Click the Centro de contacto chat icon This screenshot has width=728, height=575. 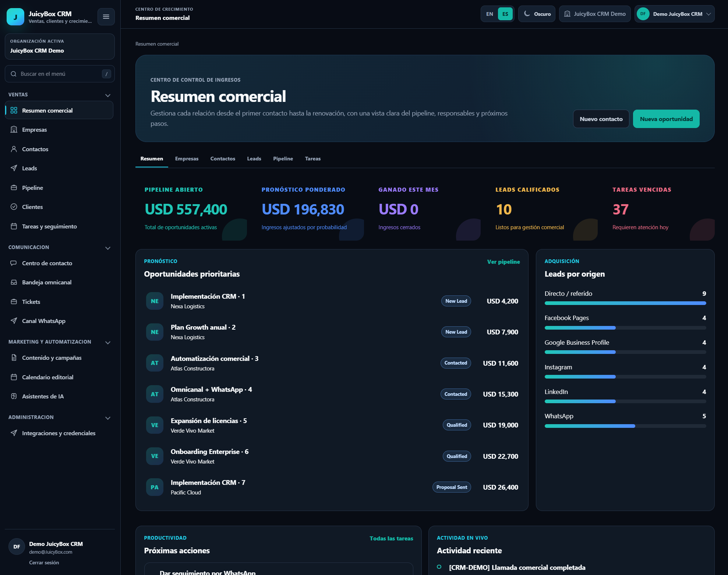(14, 263)
